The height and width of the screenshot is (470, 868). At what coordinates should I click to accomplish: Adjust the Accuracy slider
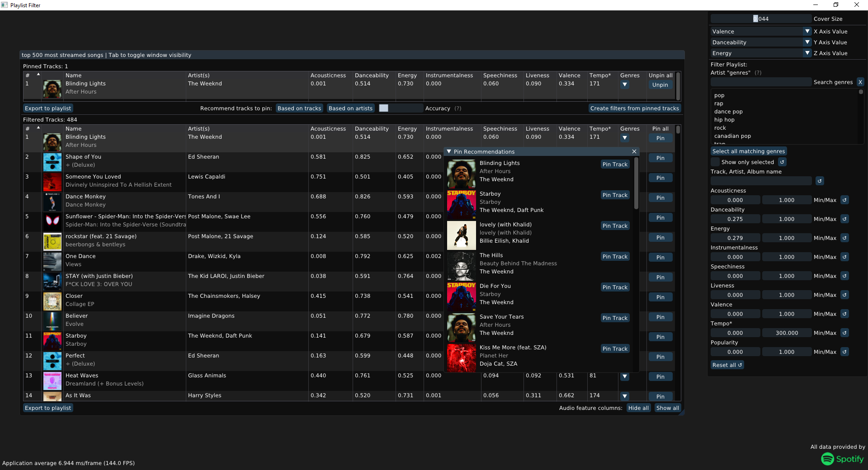pyautogui.click(x=401, y=108)
